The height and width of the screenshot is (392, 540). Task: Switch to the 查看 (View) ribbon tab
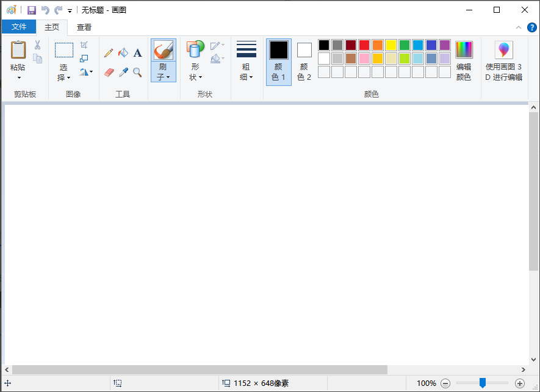(x=84, y=27)
